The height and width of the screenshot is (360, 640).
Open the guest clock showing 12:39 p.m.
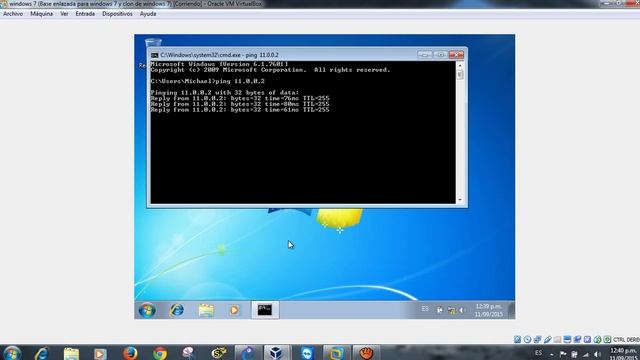click(x=489, y=310)
